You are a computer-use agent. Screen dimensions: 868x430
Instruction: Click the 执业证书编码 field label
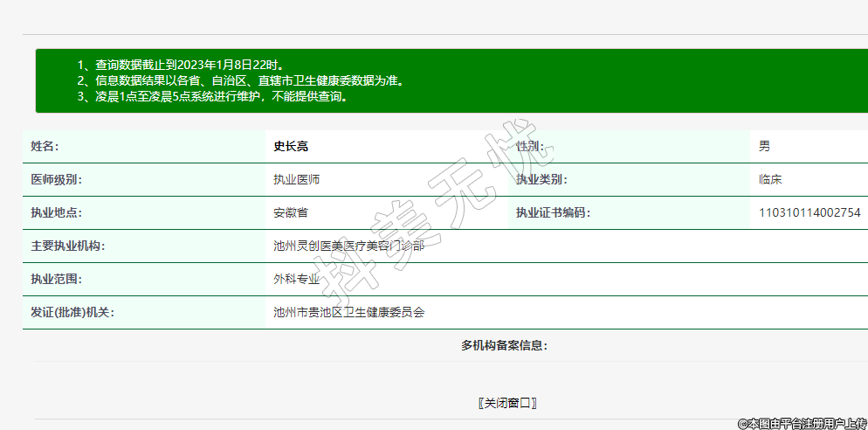[553, 212]
